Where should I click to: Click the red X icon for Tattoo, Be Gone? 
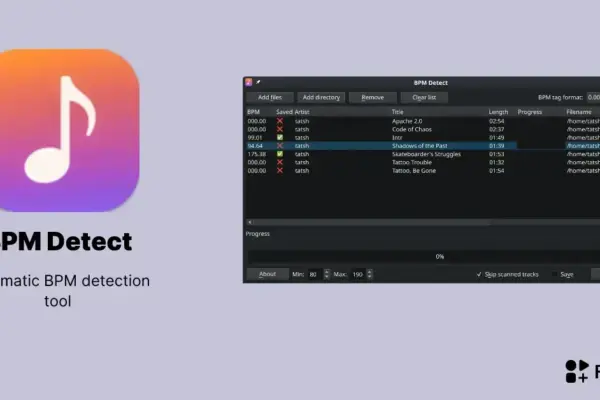click(x=280, y=170)
